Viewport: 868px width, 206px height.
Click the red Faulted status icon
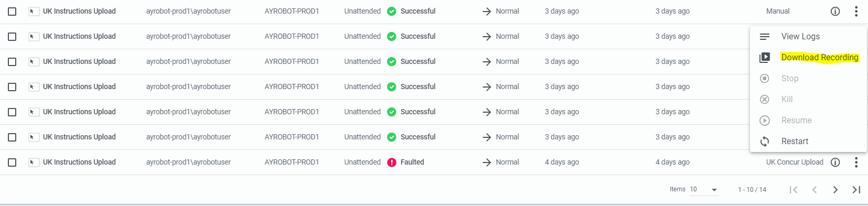pyautogui.click(x=392, y=162)
